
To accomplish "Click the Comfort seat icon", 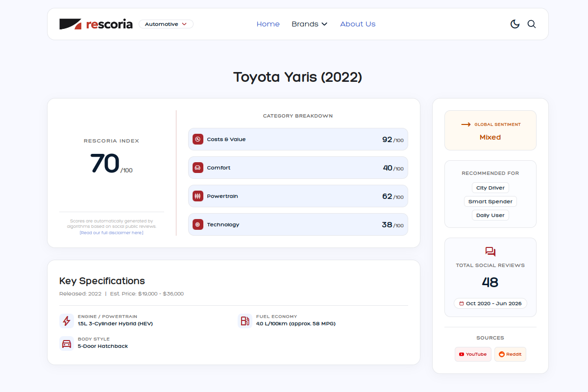I will (x=198, y=168).
